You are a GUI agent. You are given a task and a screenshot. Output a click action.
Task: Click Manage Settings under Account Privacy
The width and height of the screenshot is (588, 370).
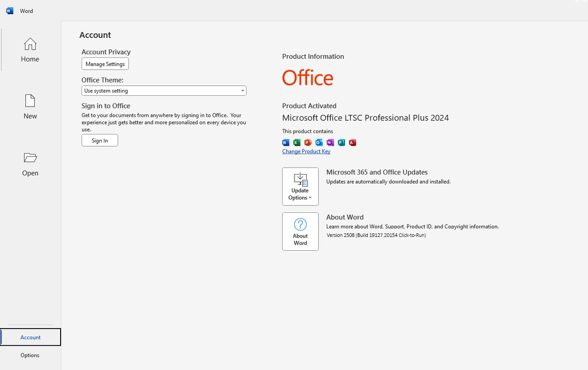pos(105,64)
